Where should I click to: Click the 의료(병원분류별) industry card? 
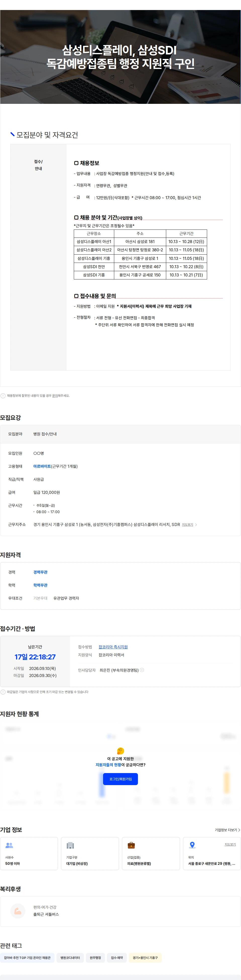tap(151, 853)
